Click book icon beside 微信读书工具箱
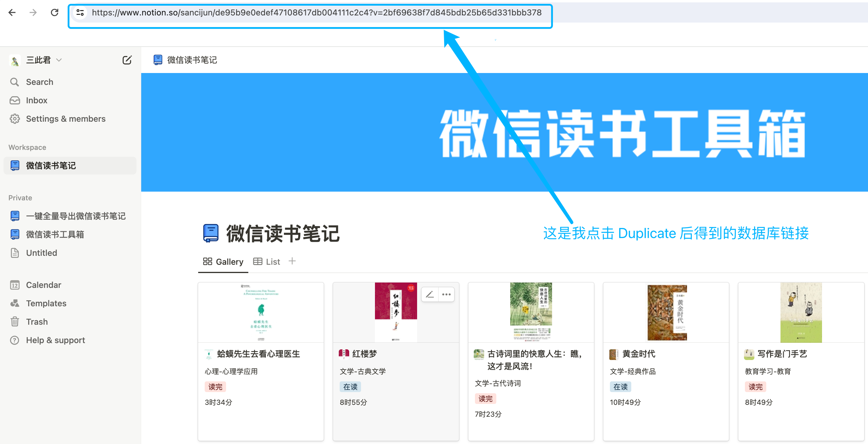The height and width of the screenshot is (444, 868). (x=15, y=234)
